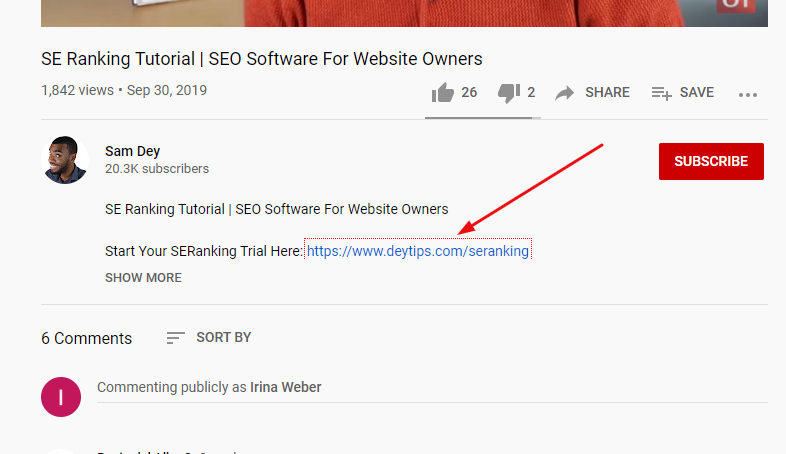
Task: Click the video player frame
Action: pos(404,13)
